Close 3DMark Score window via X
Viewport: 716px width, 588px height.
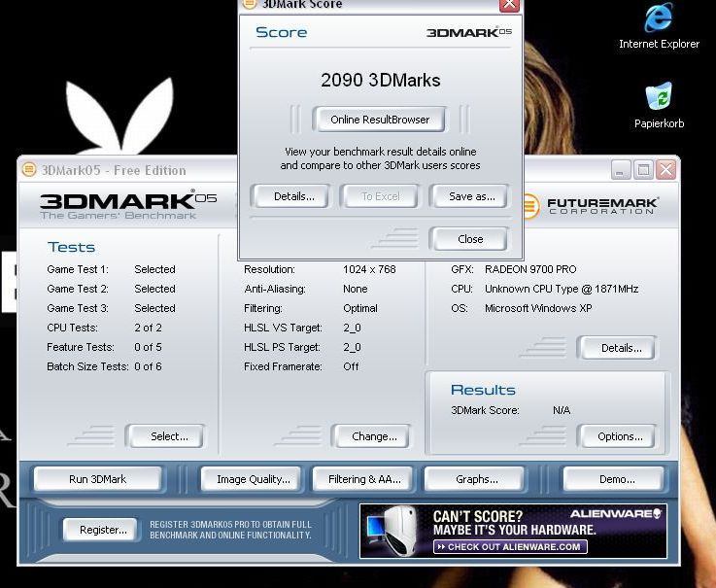click(x=509, y=5)
